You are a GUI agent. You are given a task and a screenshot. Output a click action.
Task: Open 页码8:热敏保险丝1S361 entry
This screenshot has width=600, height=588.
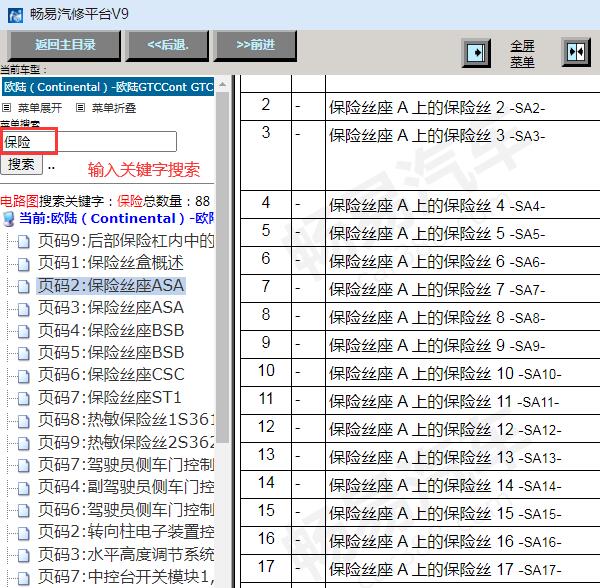pos(126,420)
